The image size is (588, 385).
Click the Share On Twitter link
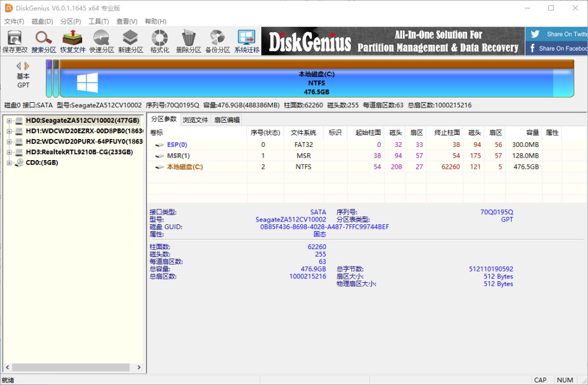556,34
